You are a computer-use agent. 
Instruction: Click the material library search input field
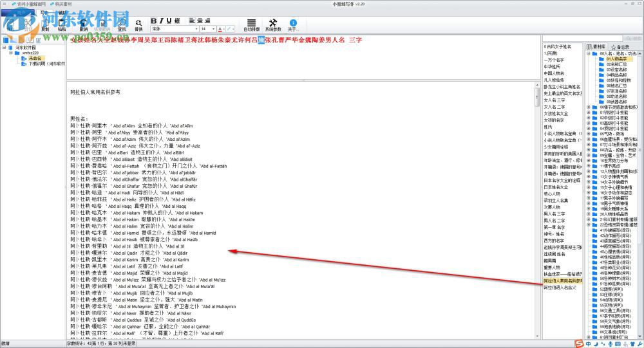tap(583, 38)
